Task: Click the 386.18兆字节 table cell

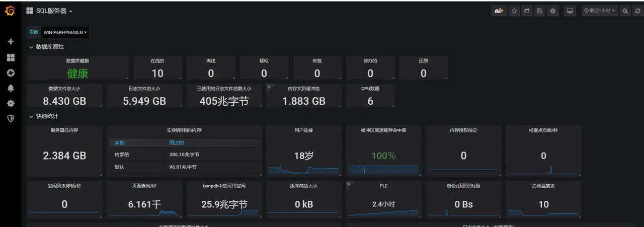Action: (x=184, y=155)
